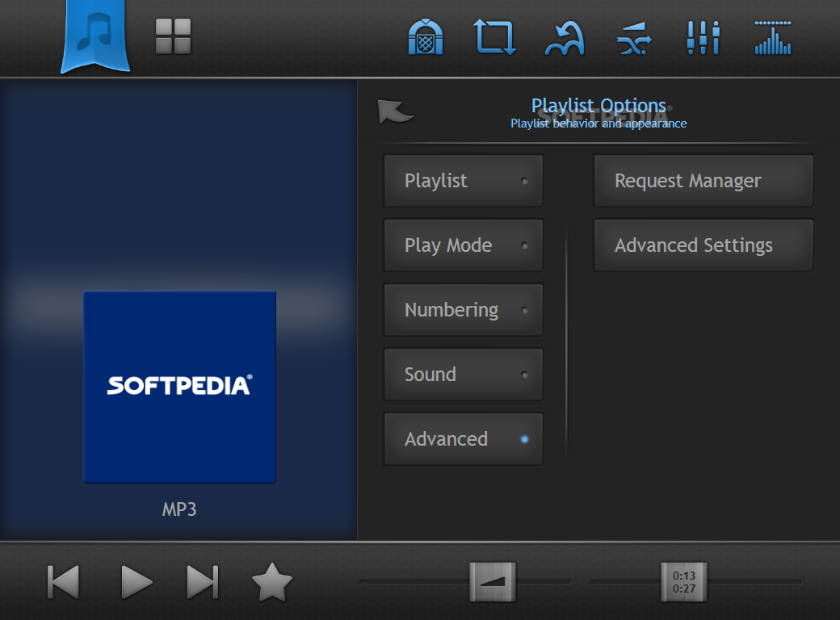840x620 pixels.
Task: Click the Softpedia album art cover
Action: [x=179, y=387]
